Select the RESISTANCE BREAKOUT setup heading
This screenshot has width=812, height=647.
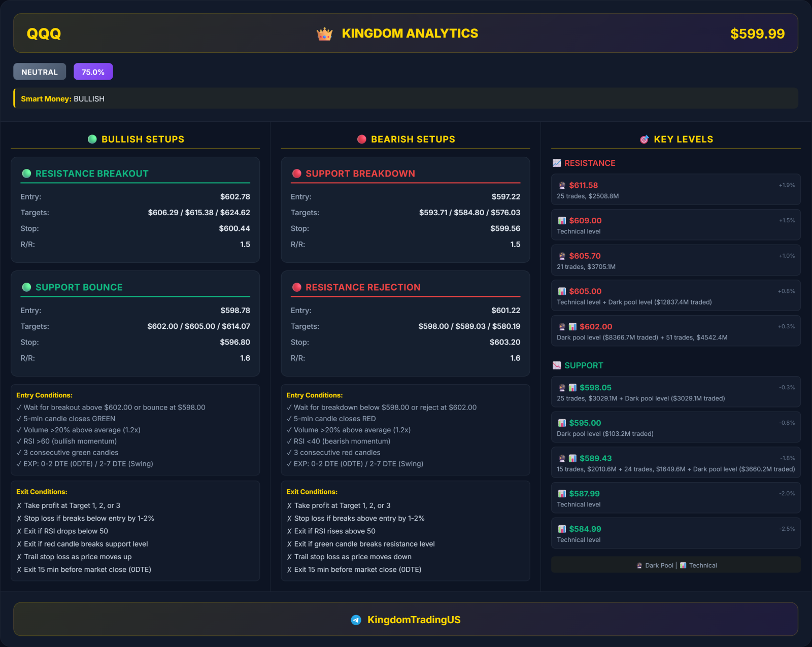pyautogui.click(x=92, y=174)
